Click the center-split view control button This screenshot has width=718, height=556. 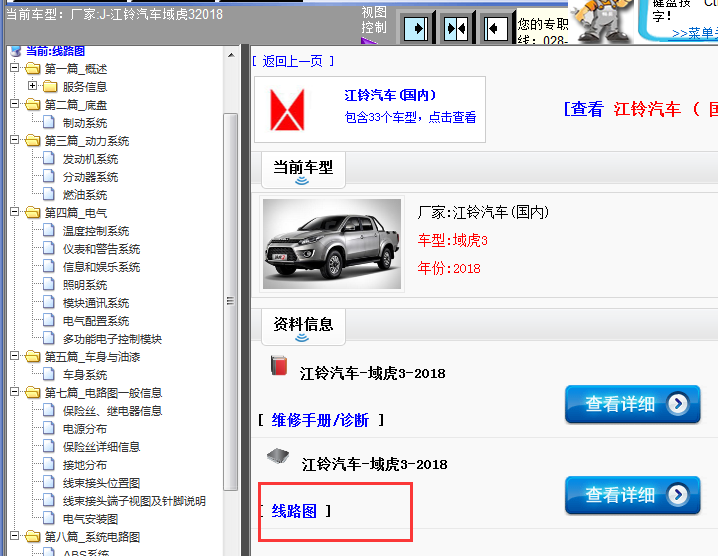click(456, 29)
